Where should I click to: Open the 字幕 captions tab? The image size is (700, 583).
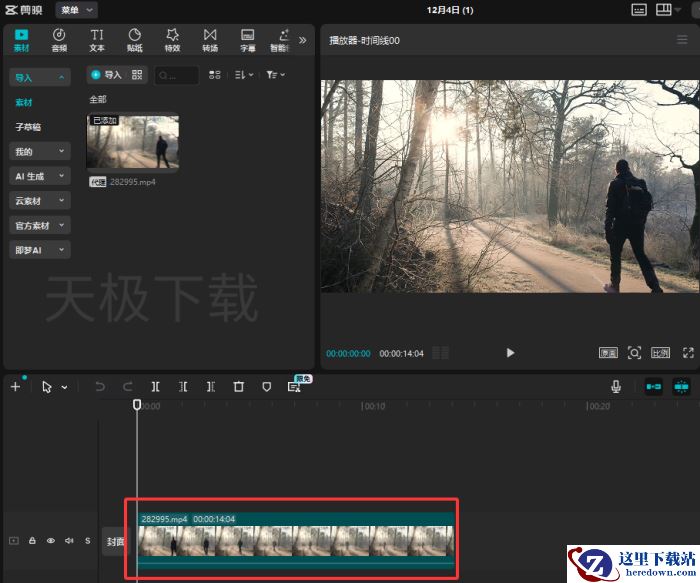[248, 40]
